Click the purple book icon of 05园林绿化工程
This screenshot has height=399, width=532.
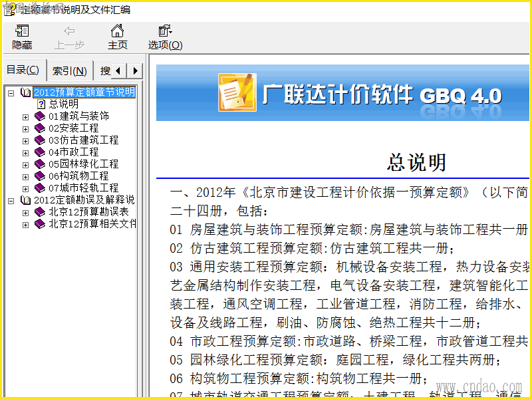click(x=40, y=164)
